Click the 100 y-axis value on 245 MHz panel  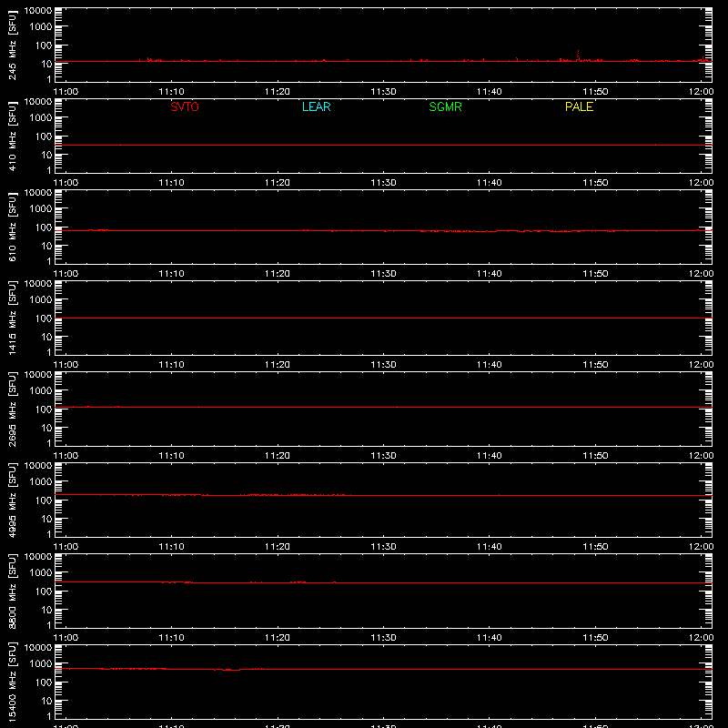tap(44, 45)
